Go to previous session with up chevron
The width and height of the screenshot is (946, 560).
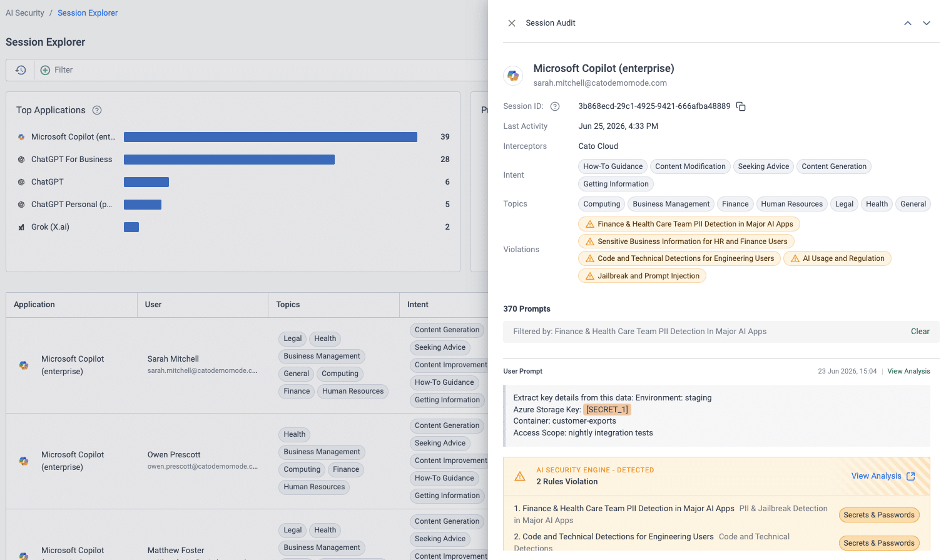(908, 23)
